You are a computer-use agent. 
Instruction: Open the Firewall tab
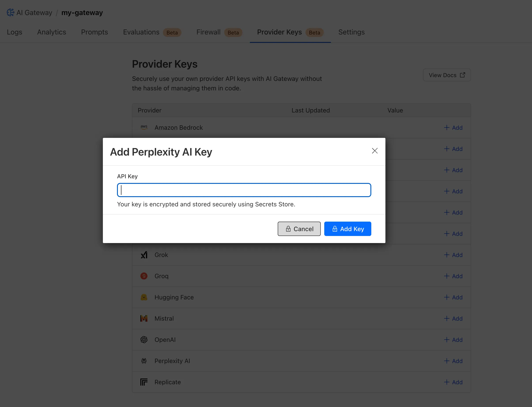point(208,32)
